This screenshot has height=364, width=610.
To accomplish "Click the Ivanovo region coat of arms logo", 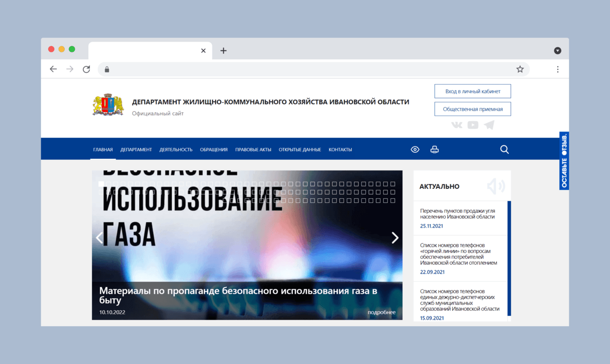I will coord(108,104).
